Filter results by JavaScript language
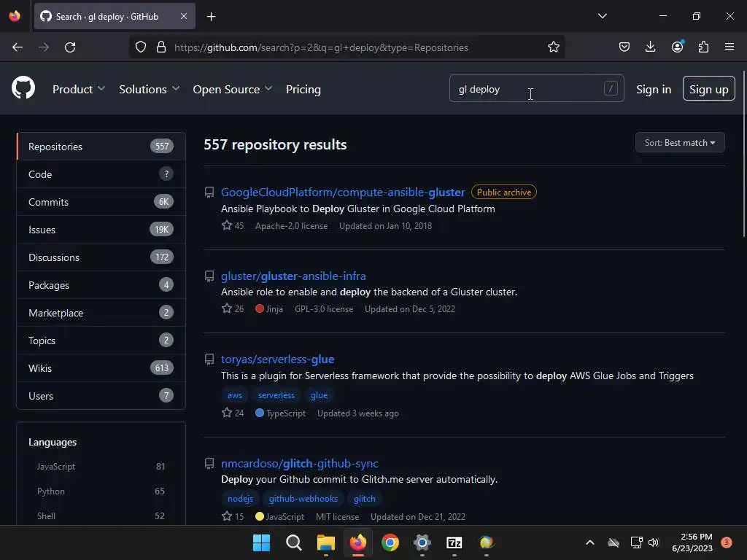Screen dimensions: 747x560 [x=101, y=466]
